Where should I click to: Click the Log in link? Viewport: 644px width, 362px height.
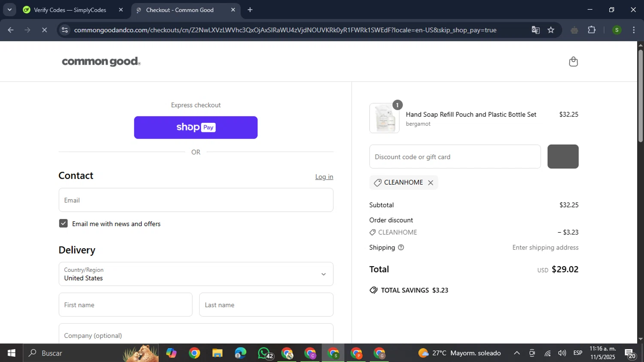[324, 177]
